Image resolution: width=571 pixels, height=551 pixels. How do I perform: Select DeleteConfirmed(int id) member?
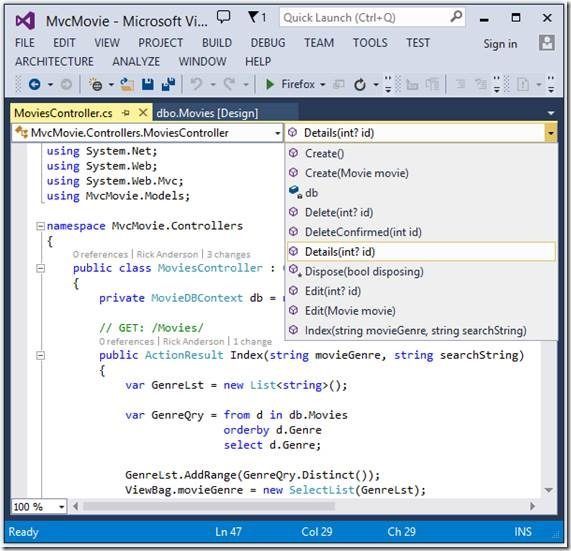point(421,232)
